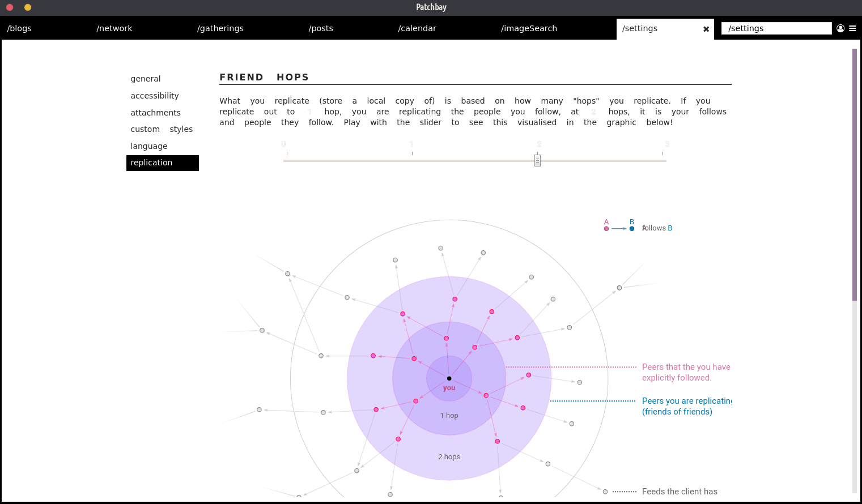Open accessibility settings section
The width and height of the screenshot is (862, 504).
[155, 96]
